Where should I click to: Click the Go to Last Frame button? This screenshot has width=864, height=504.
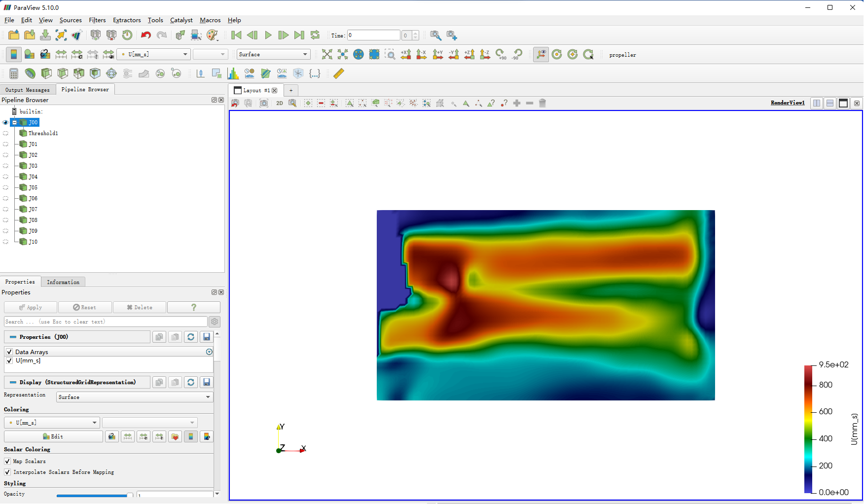pyautogui.click(x=299, y=35)
